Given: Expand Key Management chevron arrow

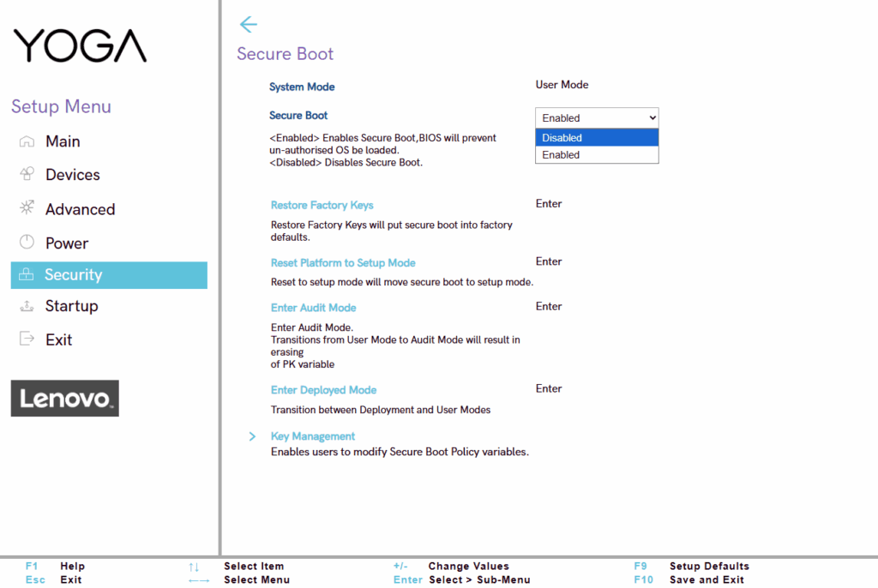Looking at the screenshot, I should [252, 436].
